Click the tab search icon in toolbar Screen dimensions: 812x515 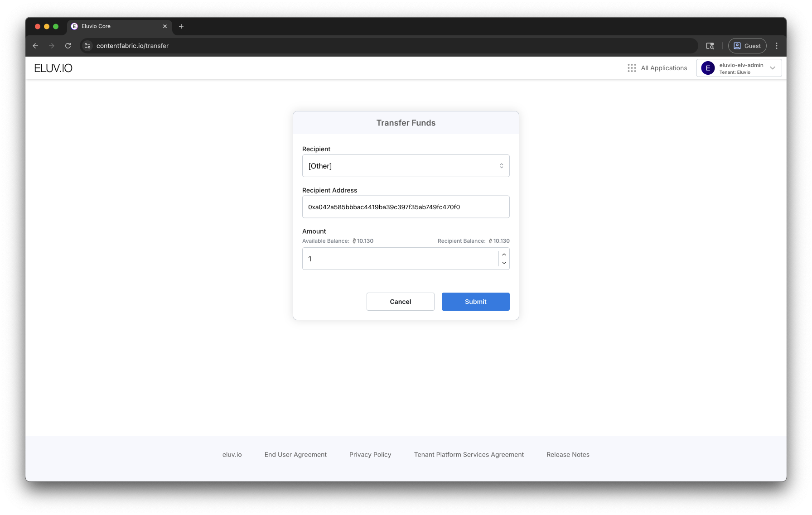coord(710,46)
